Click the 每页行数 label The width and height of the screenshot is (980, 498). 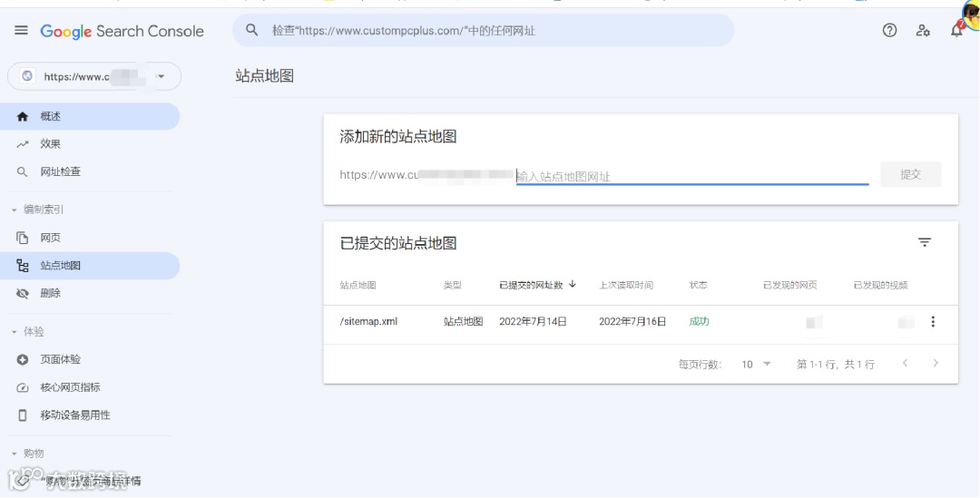[x=700, y=364]
